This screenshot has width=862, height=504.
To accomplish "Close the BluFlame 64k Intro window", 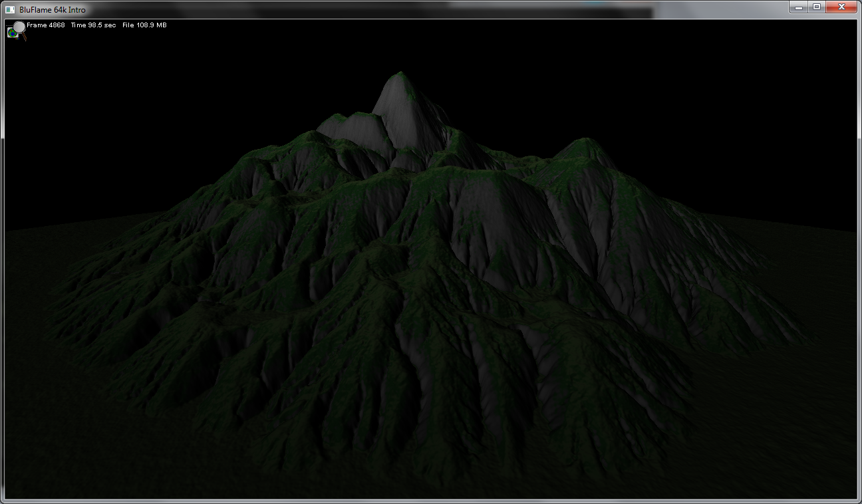I will (x=841, y=7).
